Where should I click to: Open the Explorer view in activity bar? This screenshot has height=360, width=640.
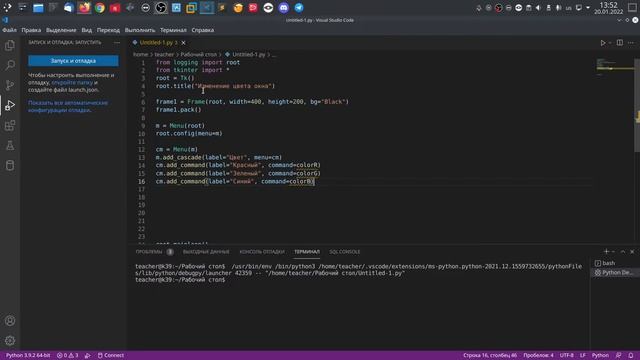pyautogui.click(x=10, y=45)
